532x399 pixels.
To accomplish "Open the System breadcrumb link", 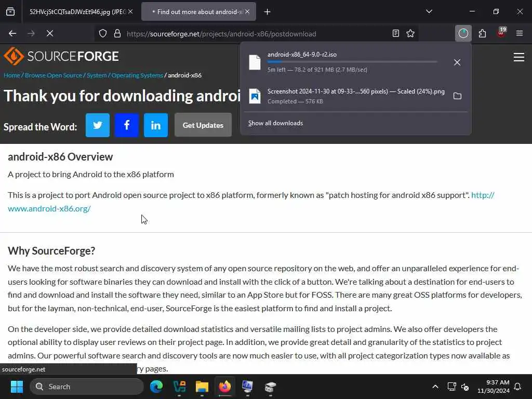I will click(x=97, y=75).
